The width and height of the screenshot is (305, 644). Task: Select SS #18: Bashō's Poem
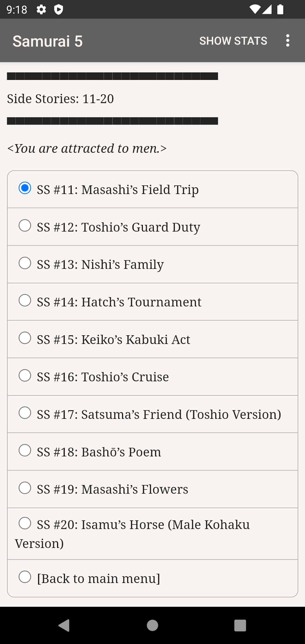coord(152,452)
